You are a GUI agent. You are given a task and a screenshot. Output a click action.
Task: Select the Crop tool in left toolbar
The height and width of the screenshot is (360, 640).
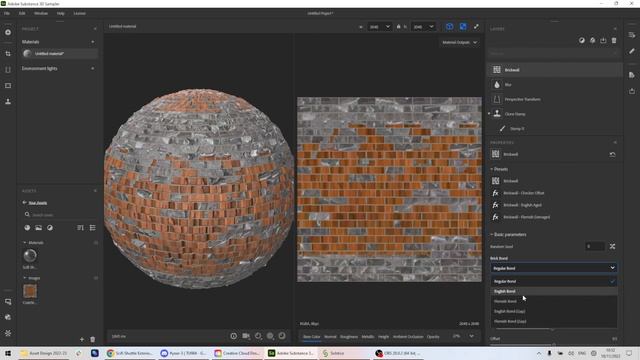coord(8,53)
